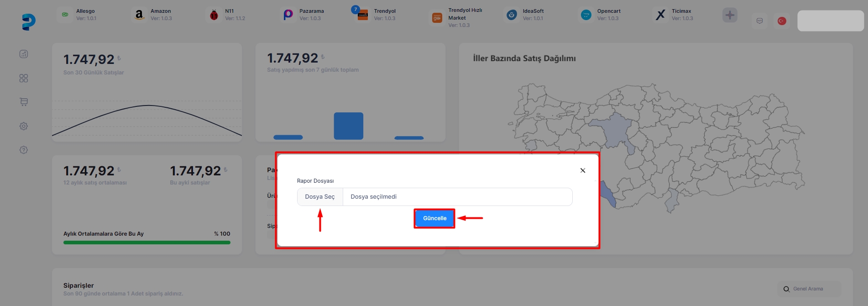Viewport: 868px width, 306px height.
Task: Add a new integration with plus button
Action: coord(730,15)
